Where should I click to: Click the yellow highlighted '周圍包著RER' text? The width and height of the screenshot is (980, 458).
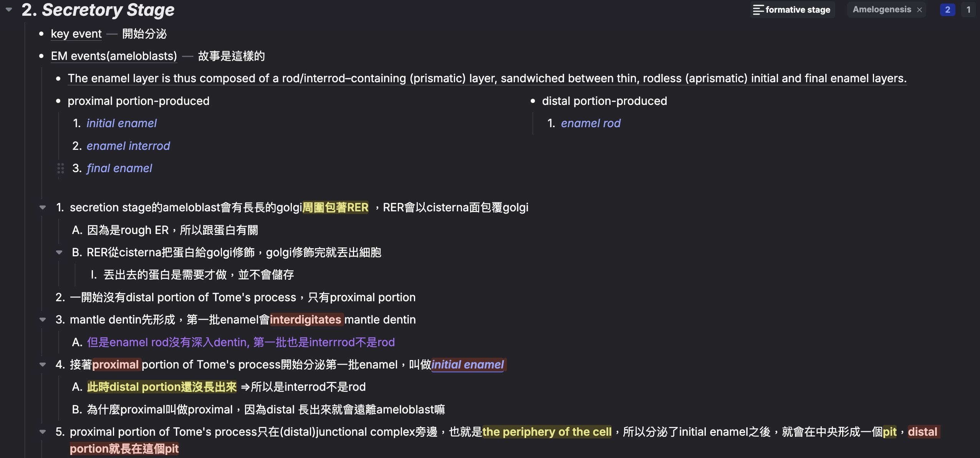click(335, 207)
